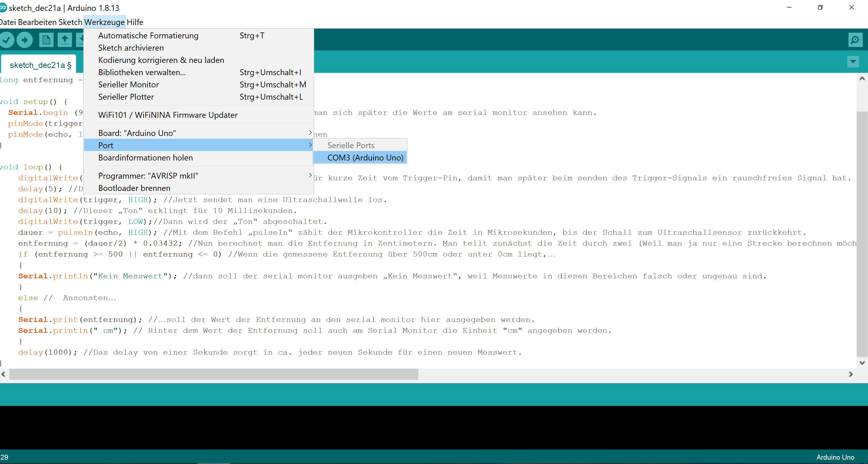Click the horizontal scrollbar thumb
Viewport: 868px width, 464px height.
[214, 374]
